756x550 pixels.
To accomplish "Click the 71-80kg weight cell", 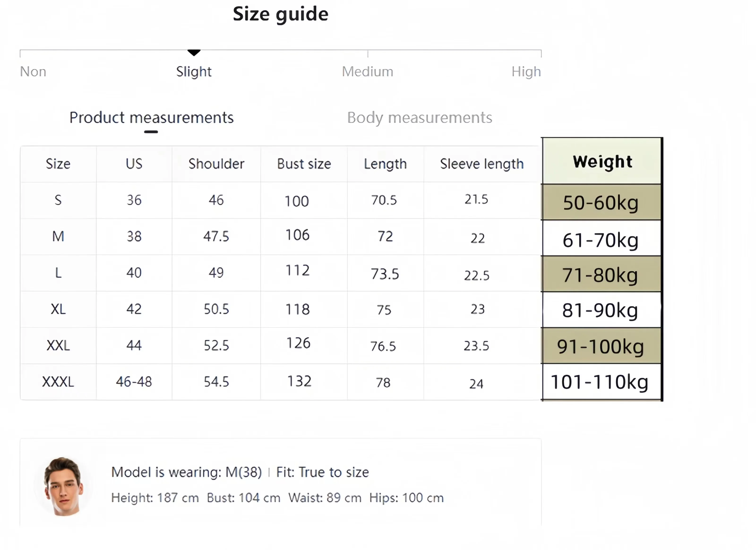I will (600, 275).
